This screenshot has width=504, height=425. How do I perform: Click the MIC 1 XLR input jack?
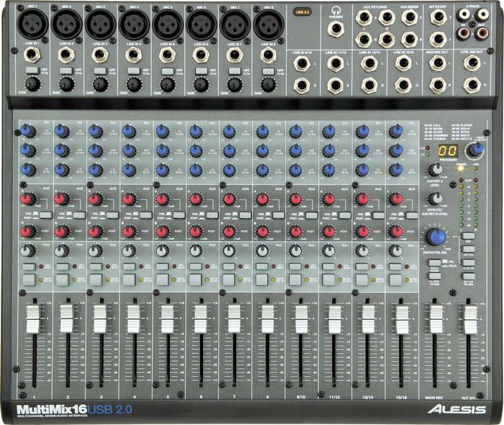click(33, 24)
